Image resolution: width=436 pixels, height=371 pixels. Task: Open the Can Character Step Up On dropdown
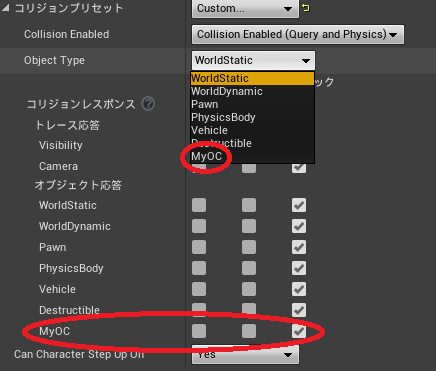pyautogui.click(x=245, y=355)
